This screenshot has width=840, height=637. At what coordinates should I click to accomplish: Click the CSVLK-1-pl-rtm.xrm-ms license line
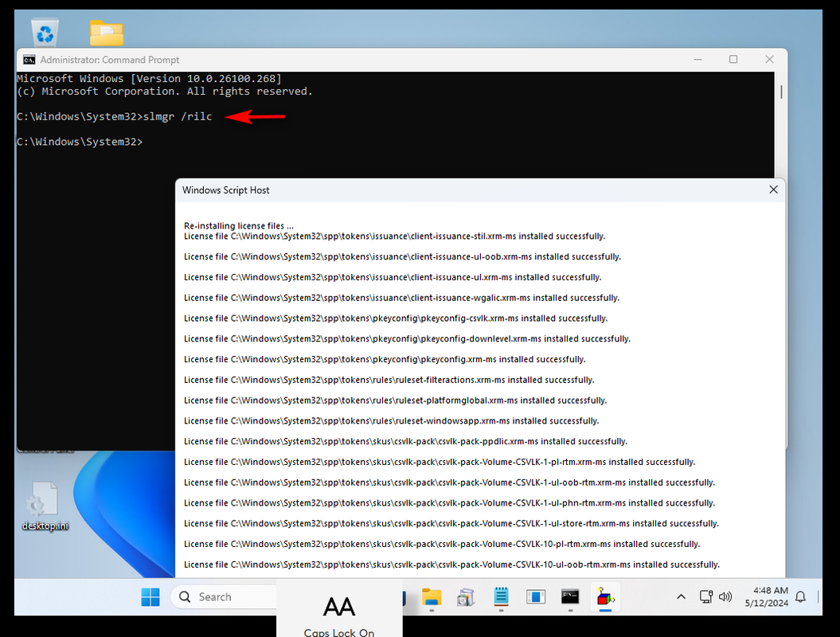[x=440, y=462]
